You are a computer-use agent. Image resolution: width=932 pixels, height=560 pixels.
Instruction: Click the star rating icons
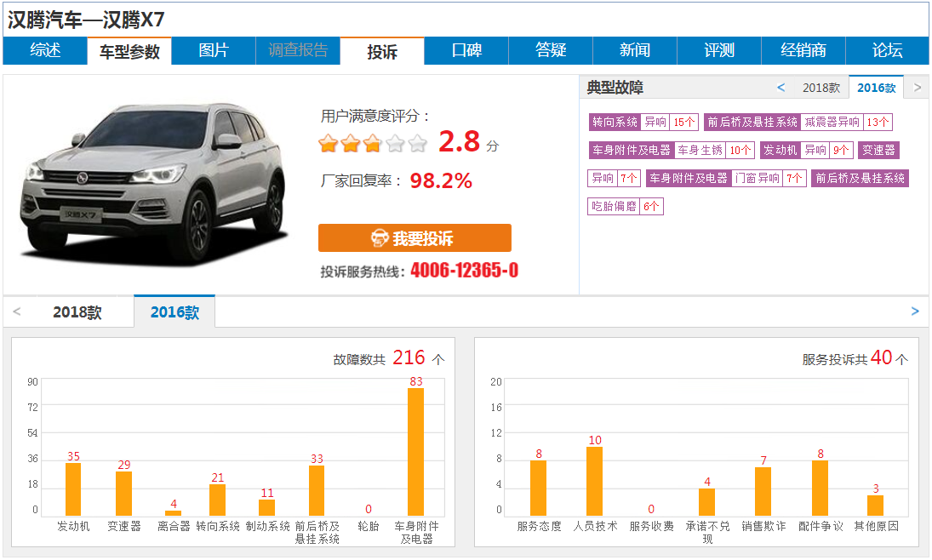(x=372, y=144)
